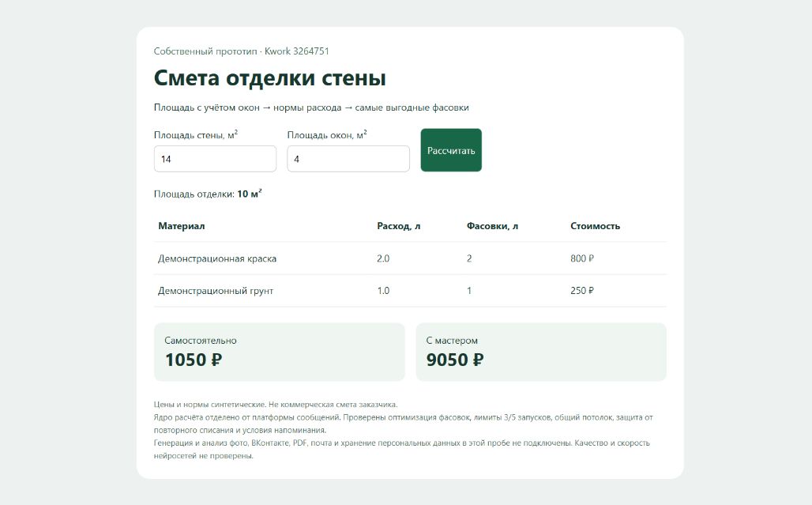This screenshot has width=812, height=505.
Task: Click the 2.0 расход value for краска
Action: pyautogui.click(x=383, y=258)
